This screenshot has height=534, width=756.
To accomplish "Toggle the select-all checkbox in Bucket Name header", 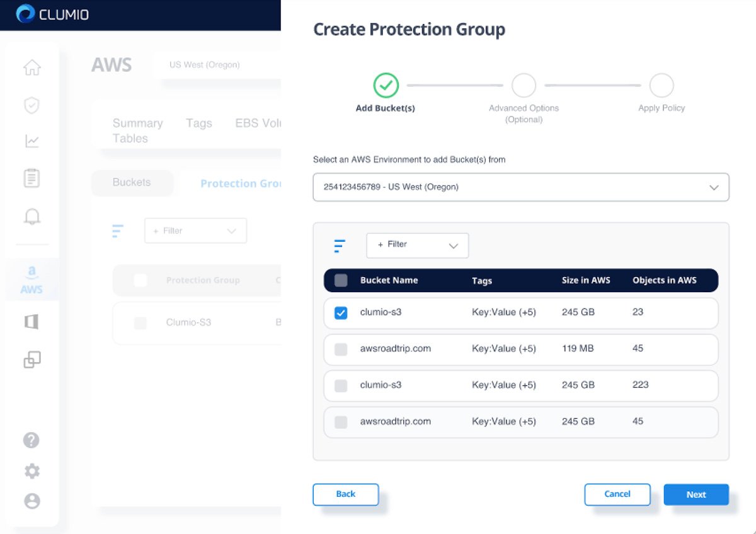I will pyautogui.click(x=341, y=281).
